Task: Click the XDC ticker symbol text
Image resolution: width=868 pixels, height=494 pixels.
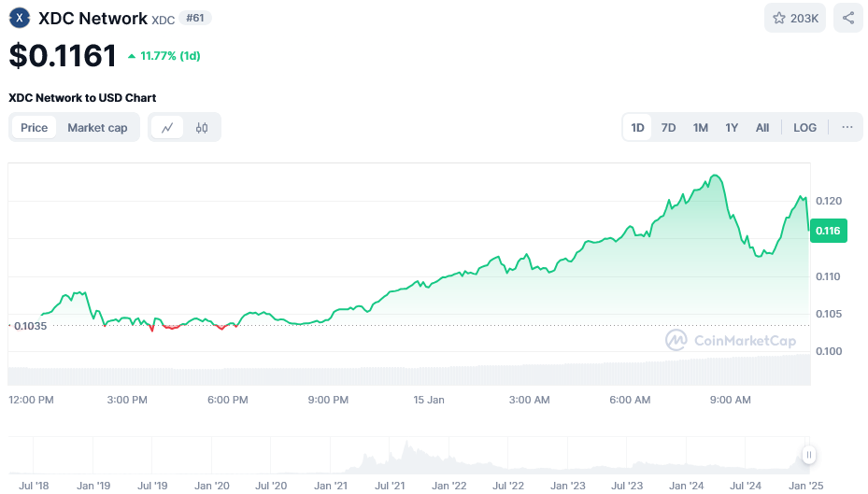Action: pos(164,20)
